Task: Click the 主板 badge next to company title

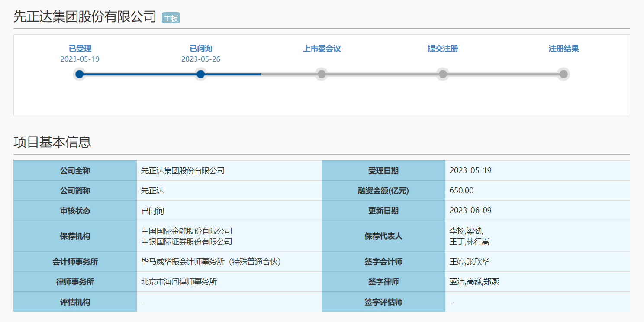Action: 171,18
